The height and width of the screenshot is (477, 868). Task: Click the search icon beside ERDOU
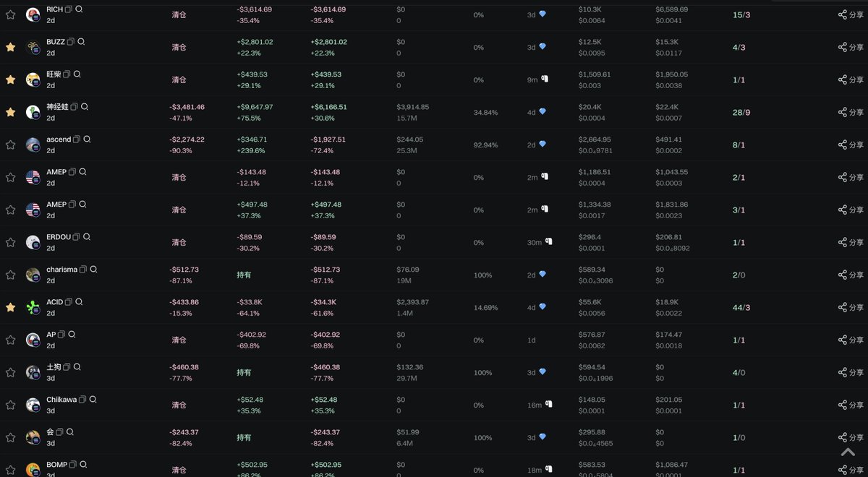87,237
